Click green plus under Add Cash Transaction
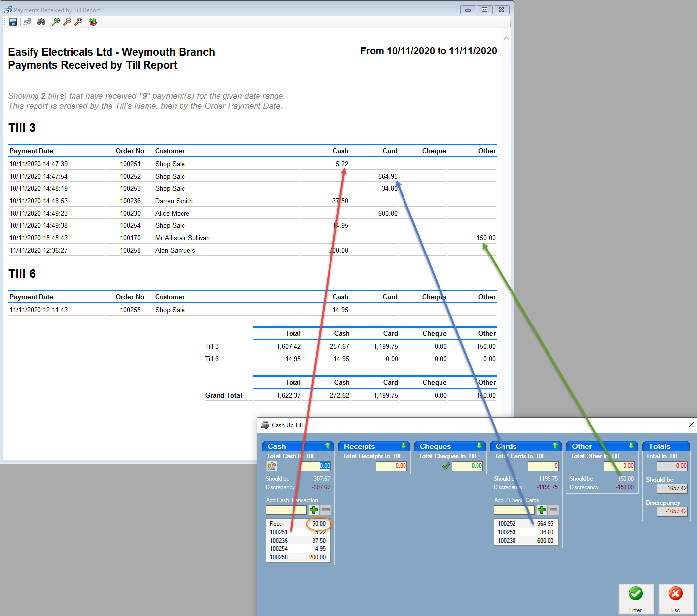 tap(314, 510)
